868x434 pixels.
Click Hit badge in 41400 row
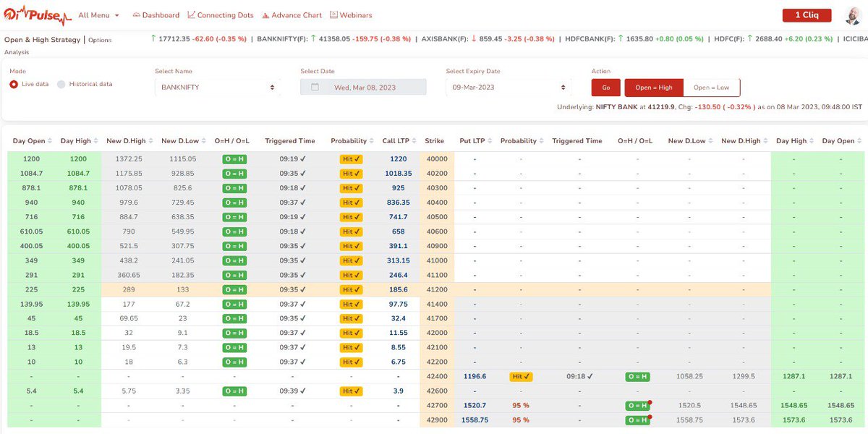pos(352,304)
